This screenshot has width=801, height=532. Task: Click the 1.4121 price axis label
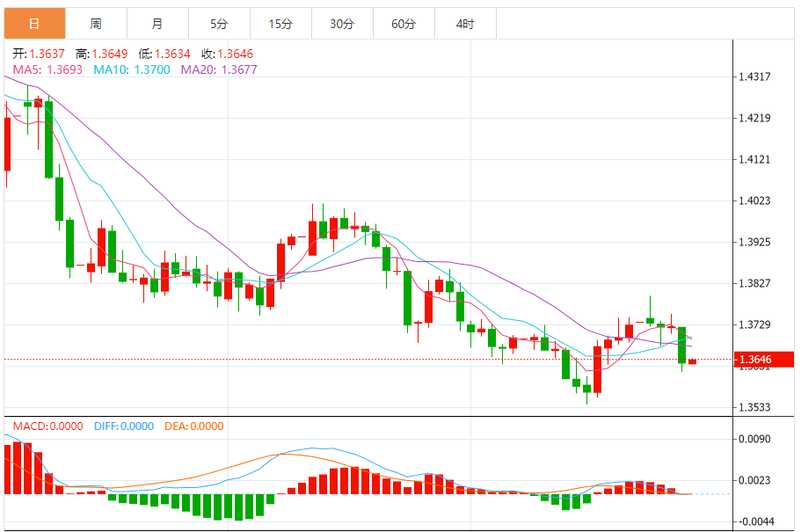[754, 159]
